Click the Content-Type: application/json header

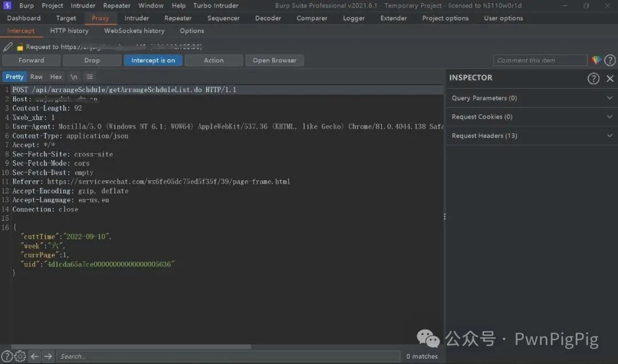tap(70, 136)
